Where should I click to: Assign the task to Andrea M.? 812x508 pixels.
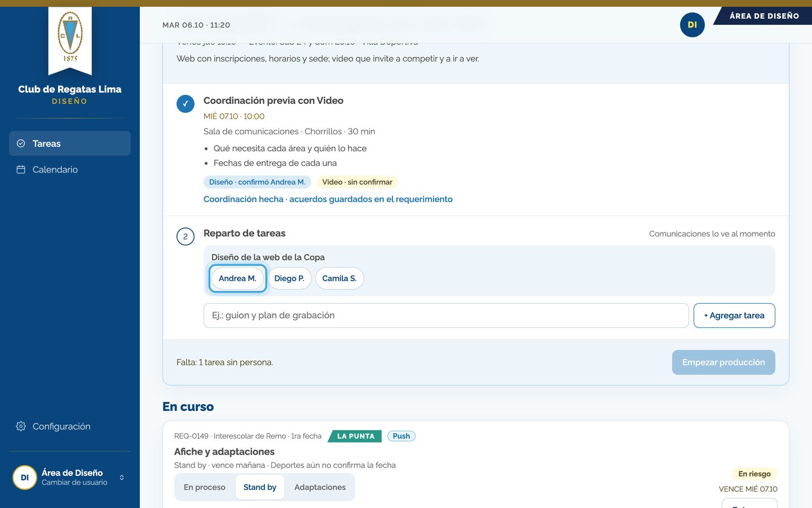[237, 278]
